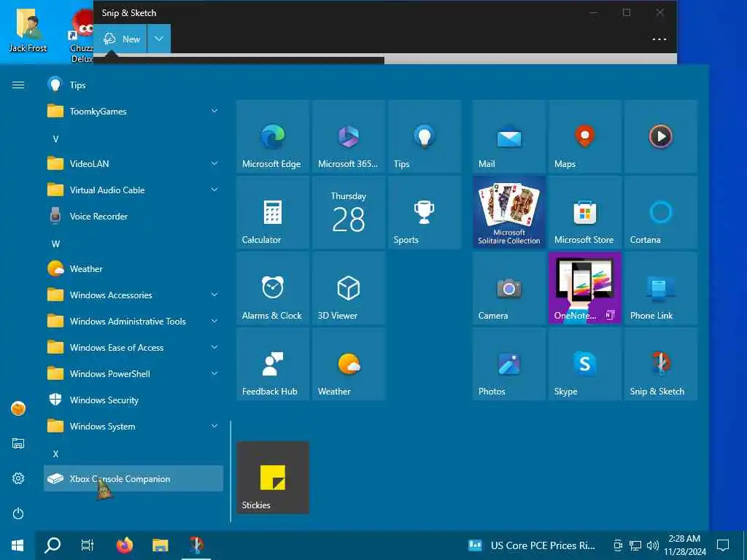Open Settings gear in Start sidebar
The image size is (747, 560).
point(18,478)
